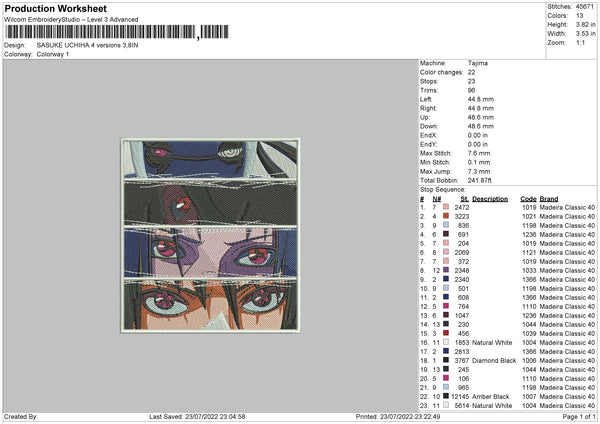Click the 'Stops:' label

(429, 81)
